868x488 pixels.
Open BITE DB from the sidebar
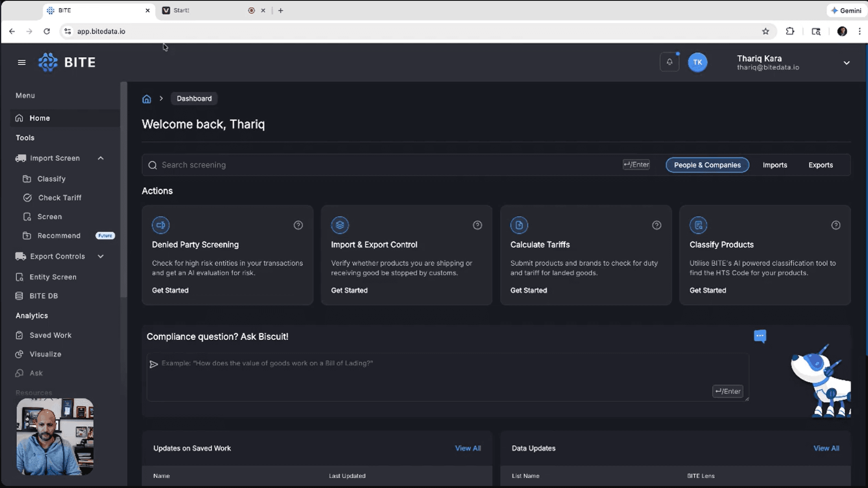44,296
